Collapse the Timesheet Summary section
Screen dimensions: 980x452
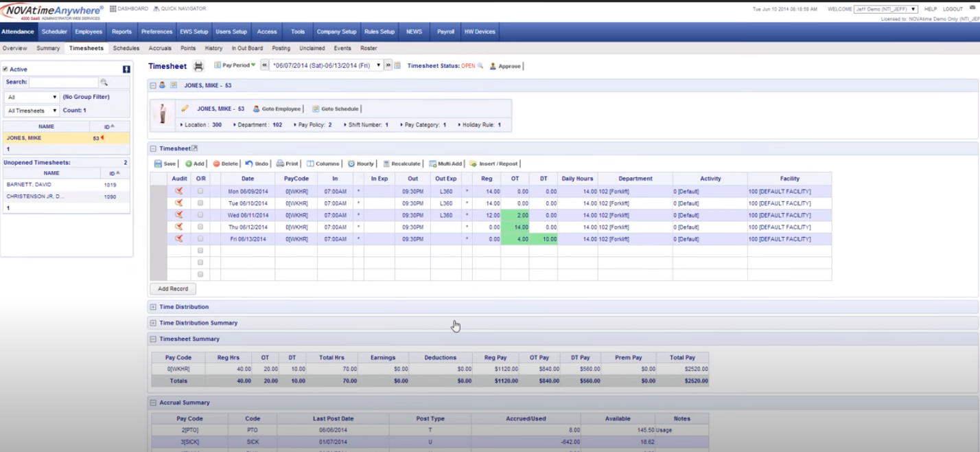click(153, 339)
